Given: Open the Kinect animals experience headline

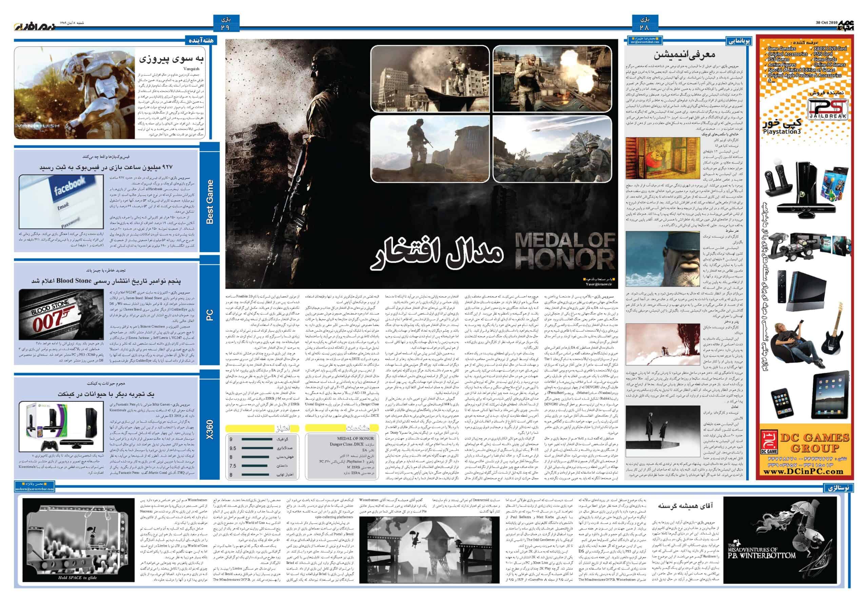Looking at the screenshot, I should [x=106, y=394].
